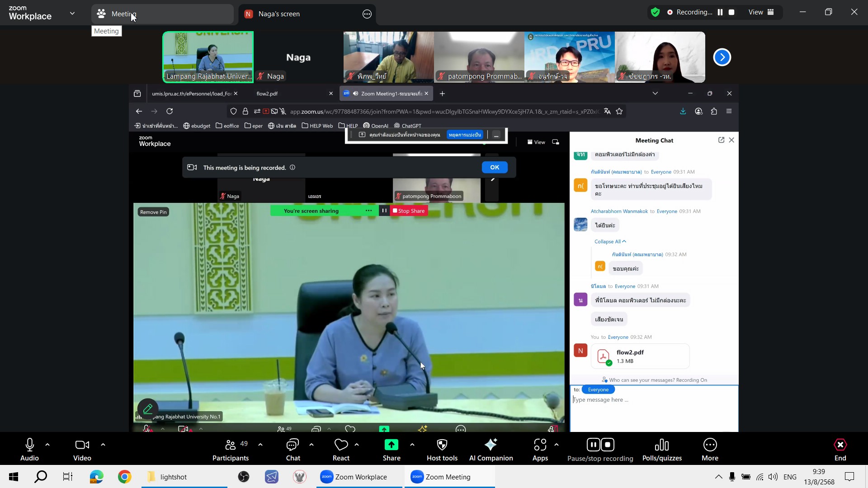Open Polls/quizzes chart icon
The height and width of the screenshot is (488, 868).
[x=662, y=450]
